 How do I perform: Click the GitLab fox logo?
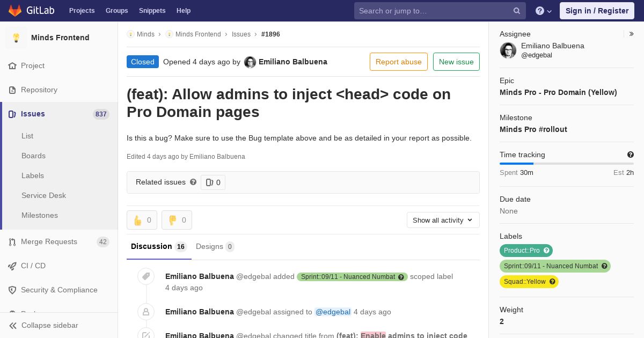(x=15, y=10)
